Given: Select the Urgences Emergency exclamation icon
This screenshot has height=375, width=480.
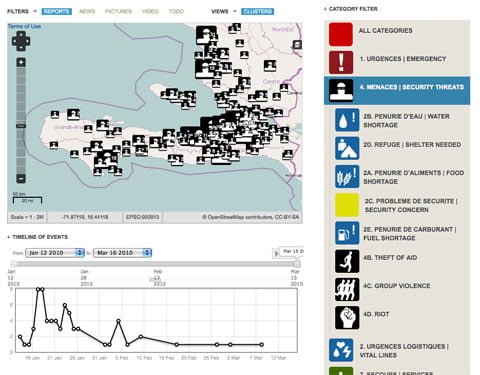Looking at the screenshot, I should click(x=341, y=62).
